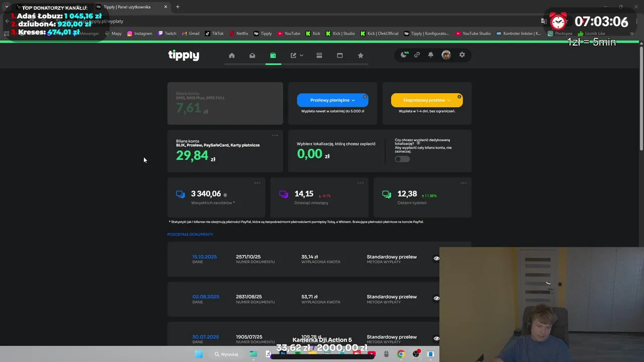Click the 12,38 Ostatni tydzień value

pyautogui.click(x=407, y=194)
